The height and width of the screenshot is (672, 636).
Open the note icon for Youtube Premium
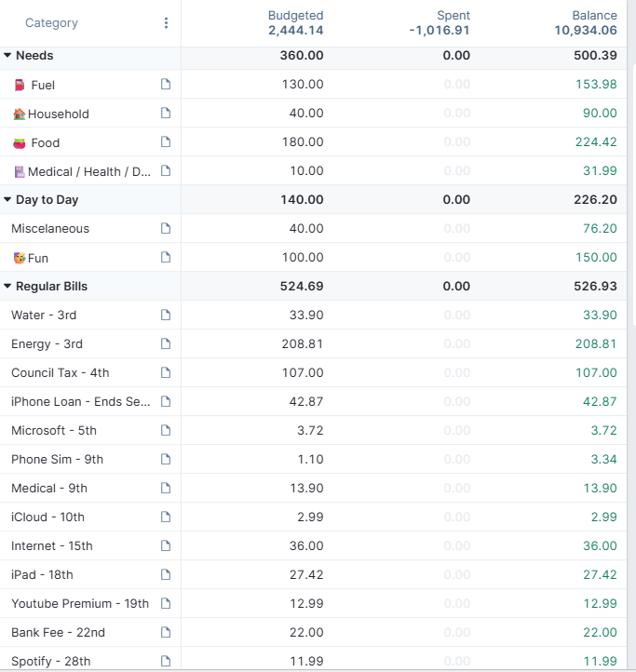point(166,603)
